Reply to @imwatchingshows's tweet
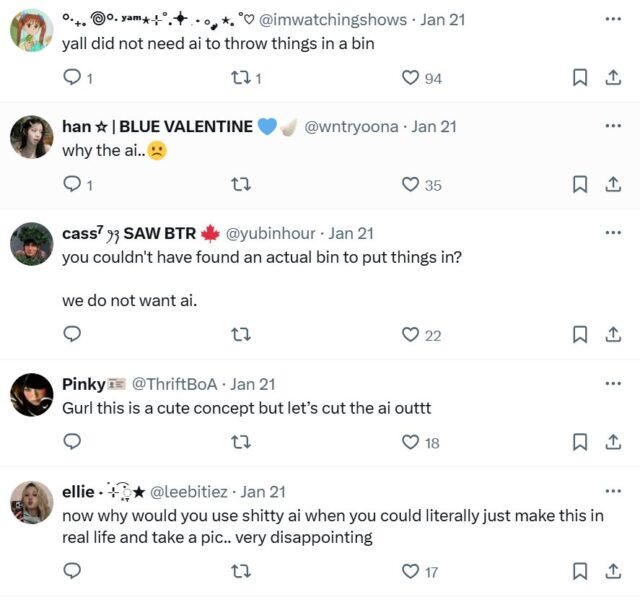This screenshot has height=605, width=640. 71,78
